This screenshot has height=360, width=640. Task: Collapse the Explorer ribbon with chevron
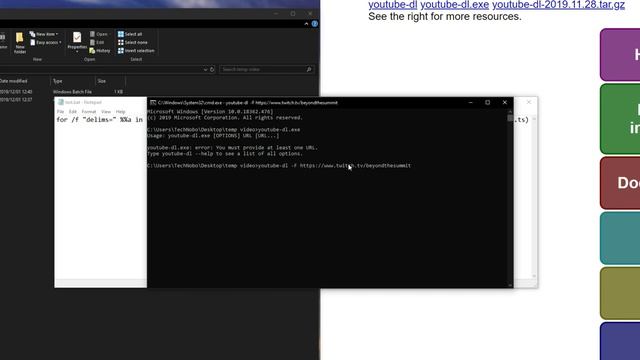pos(307,24)
